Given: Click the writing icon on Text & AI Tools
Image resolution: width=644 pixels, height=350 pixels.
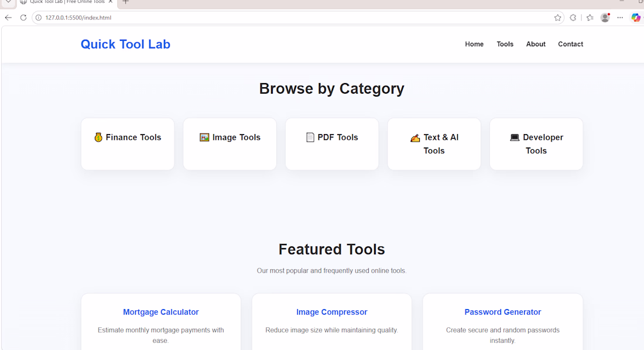Looking at the screenshot, I should pos(415,138).
